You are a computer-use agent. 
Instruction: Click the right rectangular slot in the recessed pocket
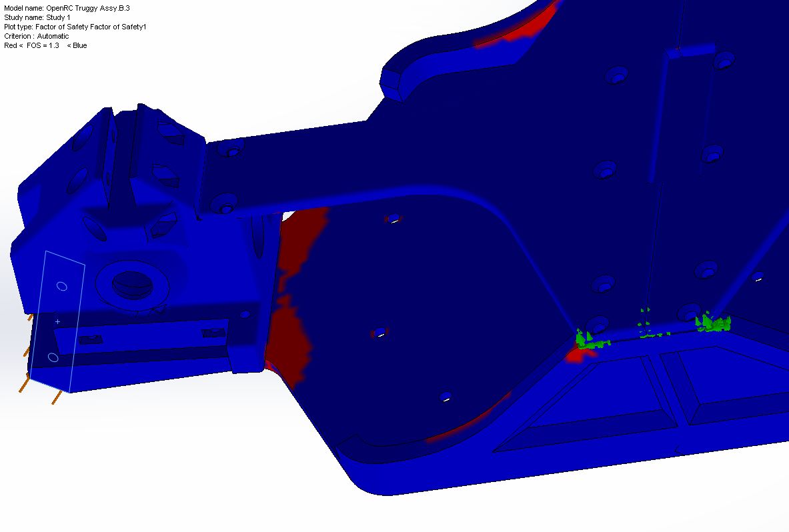[x=213, y=332]
